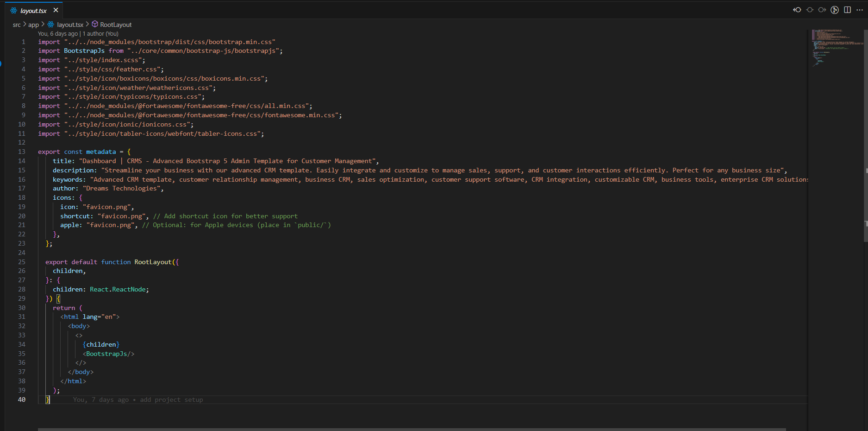Image resolution: width=868 pixels, height=431 pixels.
Task: Open previous revision with GitLens arrow icon
Action: point(797,10)
